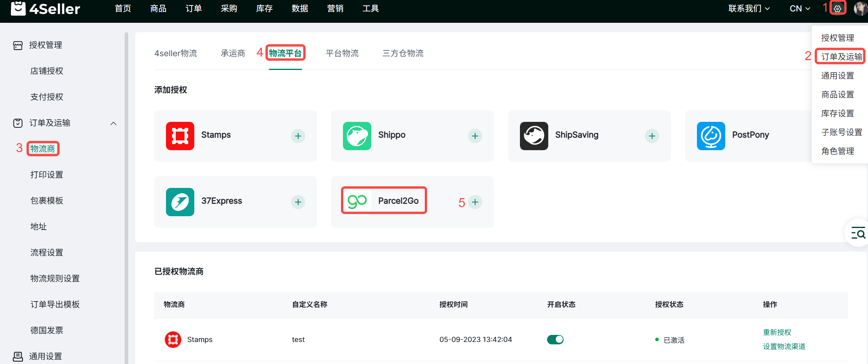Viewport: 868px width, 364px height.
Task: Switch to the 承运商 tab
Action: 233,53
